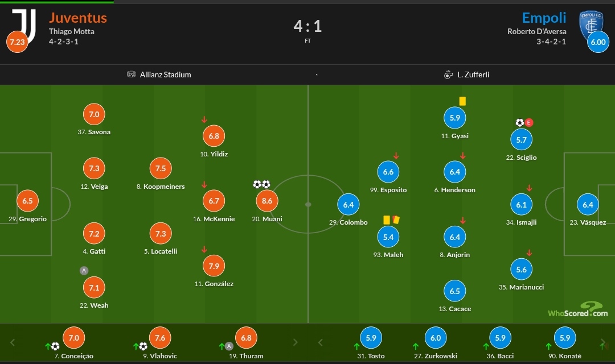615x364 pixels.
Task: Click the Juventus 7.23 team rating badge
Action: click(17, 42)
